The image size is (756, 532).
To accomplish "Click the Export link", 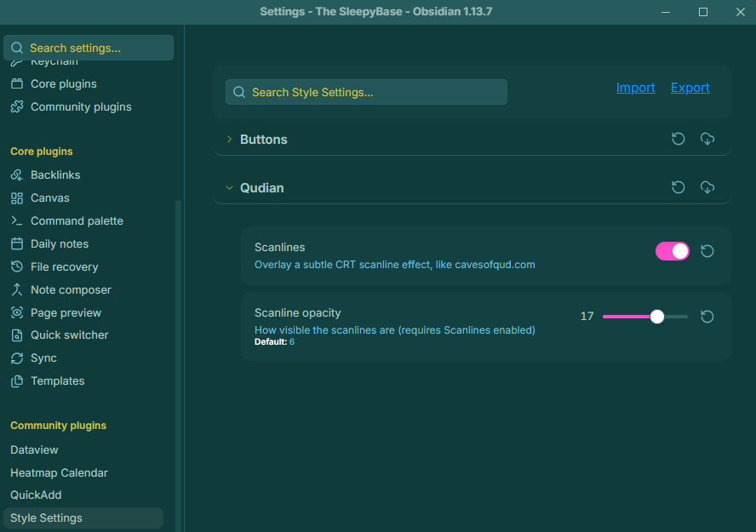I will point(690,88).
